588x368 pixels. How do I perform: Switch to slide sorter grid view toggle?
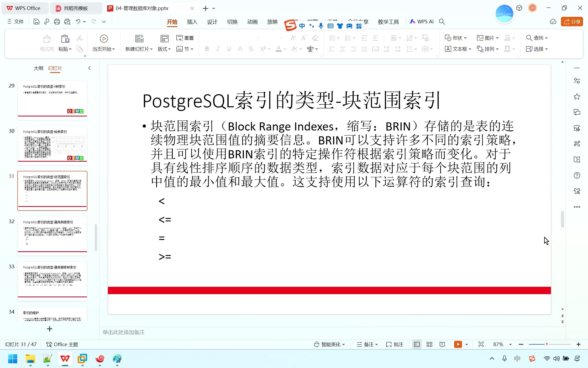click(x=429, y=344)
